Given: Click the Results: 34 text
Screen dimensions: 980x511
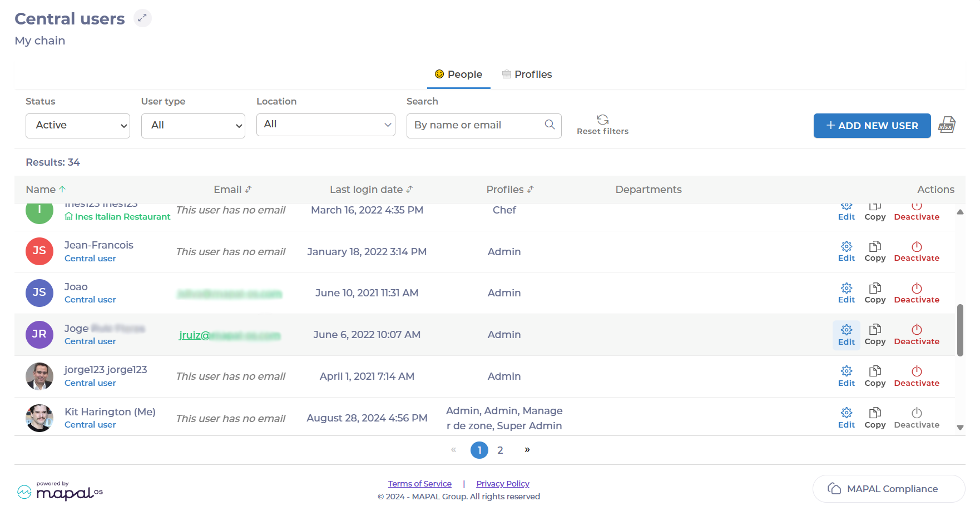Looking at the screenshot, I should (53, 162).
